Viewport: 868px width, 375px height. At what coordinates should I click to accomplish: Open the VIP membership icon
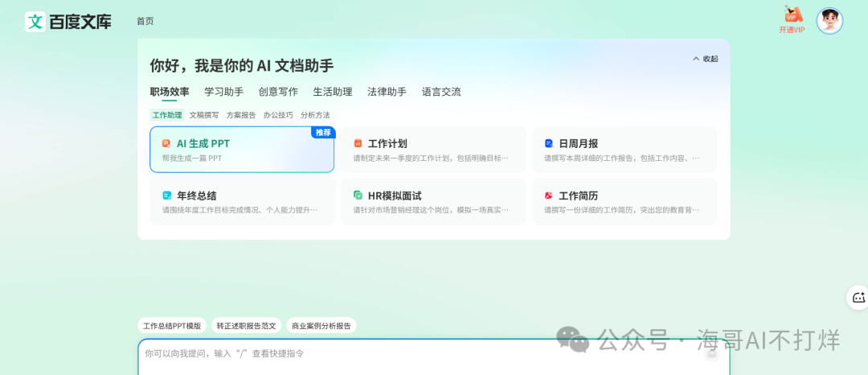(792, 15)
